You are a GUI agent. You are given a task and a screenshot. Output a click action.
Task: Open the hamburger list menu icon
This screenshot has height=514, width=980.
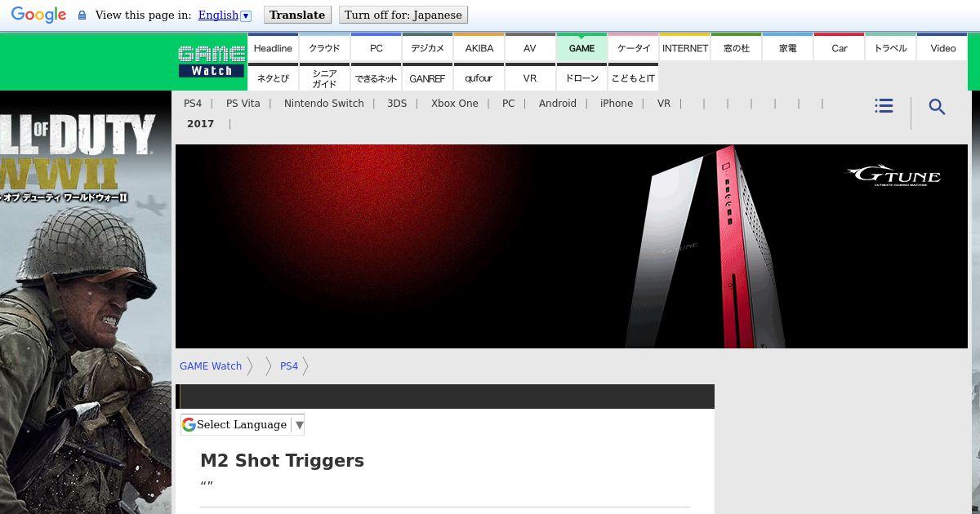click(x=884, y=106)
